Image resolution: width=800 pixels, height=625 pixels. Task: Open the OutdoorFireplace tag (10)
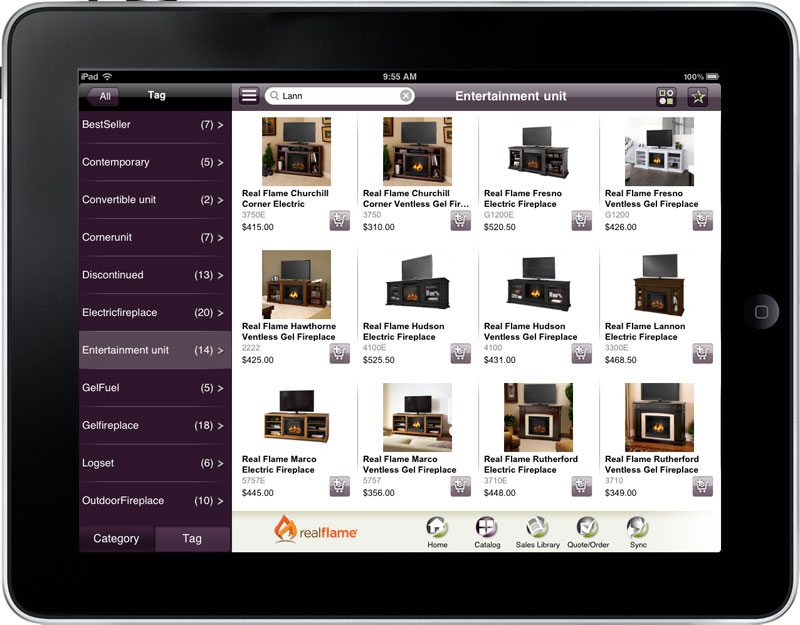[x=155, y=501]
